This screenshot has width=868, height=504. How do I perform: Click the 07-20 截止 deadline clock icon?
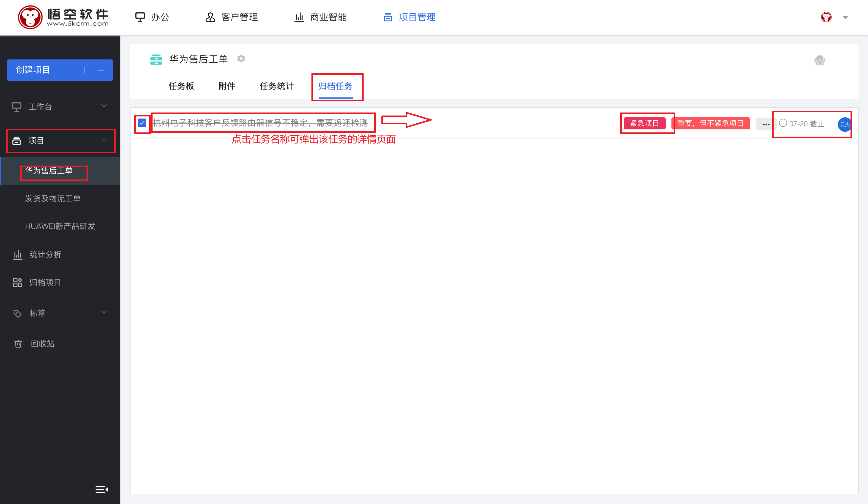[783, 123]
